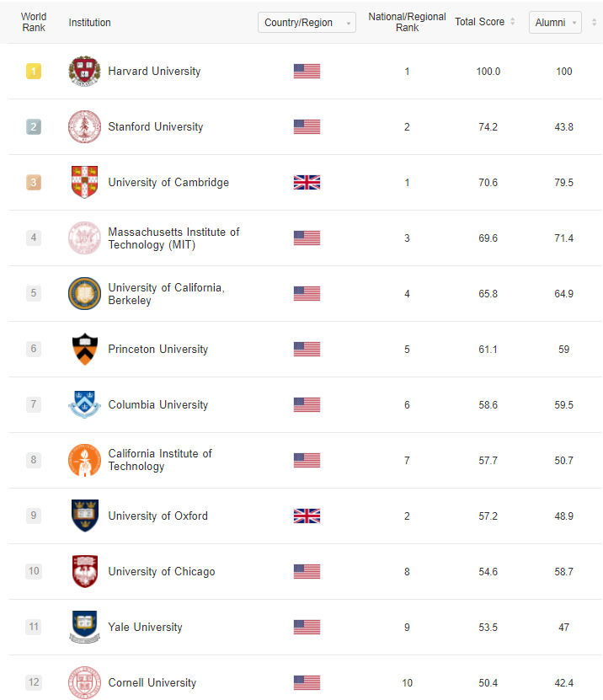Open the Country/Region filter dropdown

tap(307, 22)
